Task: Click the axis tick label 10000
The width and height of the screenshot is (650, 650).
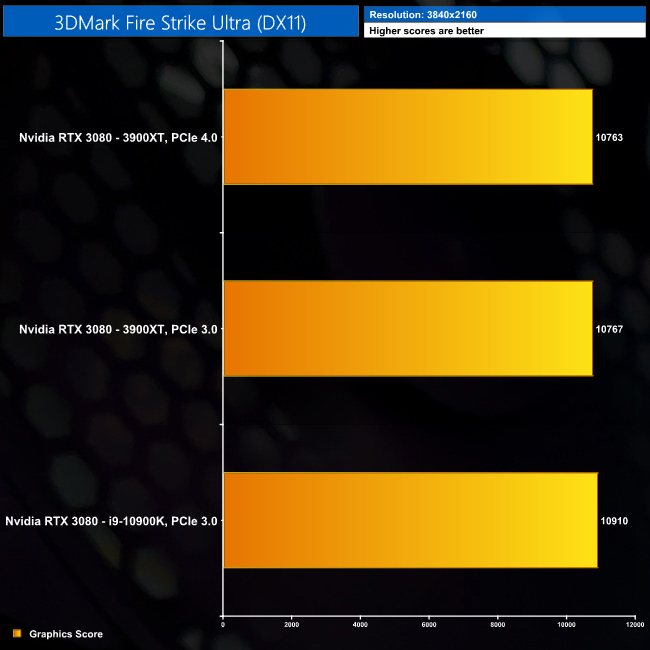Action: (566, 625)
